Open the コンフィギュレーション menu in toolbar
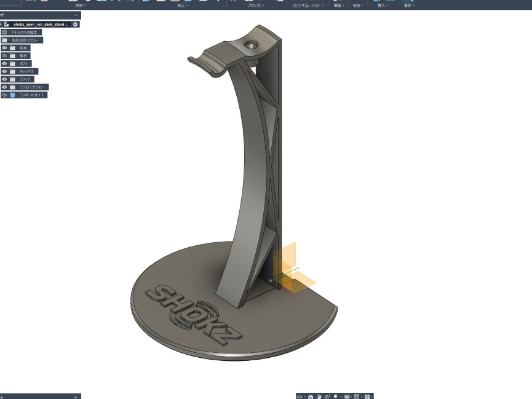 308,6
